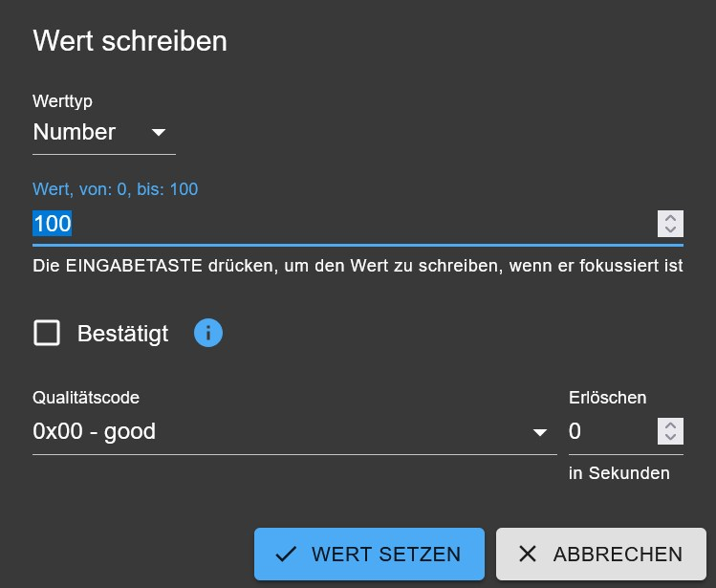
Task: Click the Bestätigt checkbox label text
Action: 122,334
